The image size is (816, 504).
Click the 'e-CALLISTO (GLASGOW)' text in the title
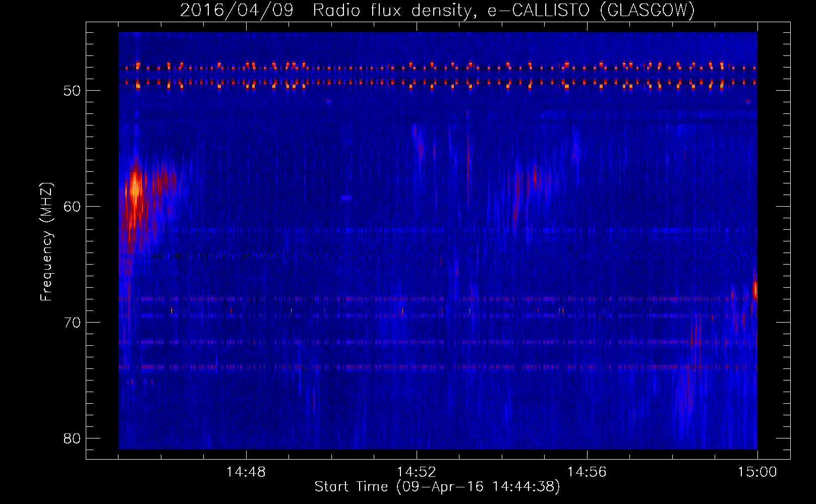pos(592,11)
